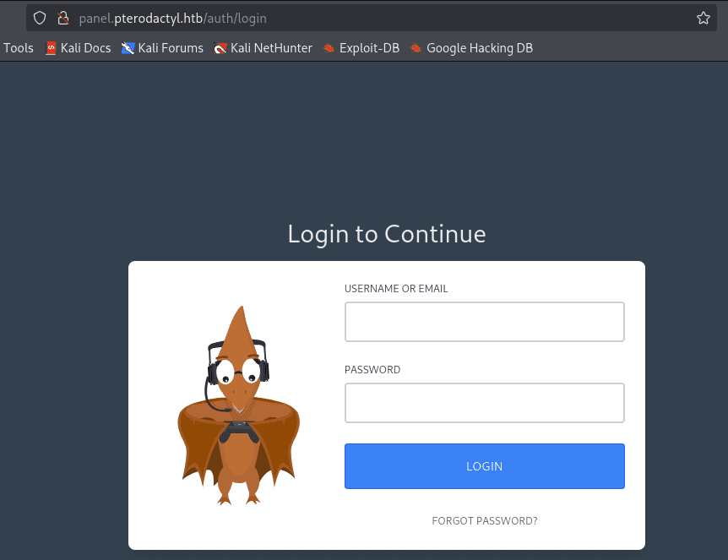Focus the Password input field
This screenshot has height=560, width=728.
(x=484, y=403)
